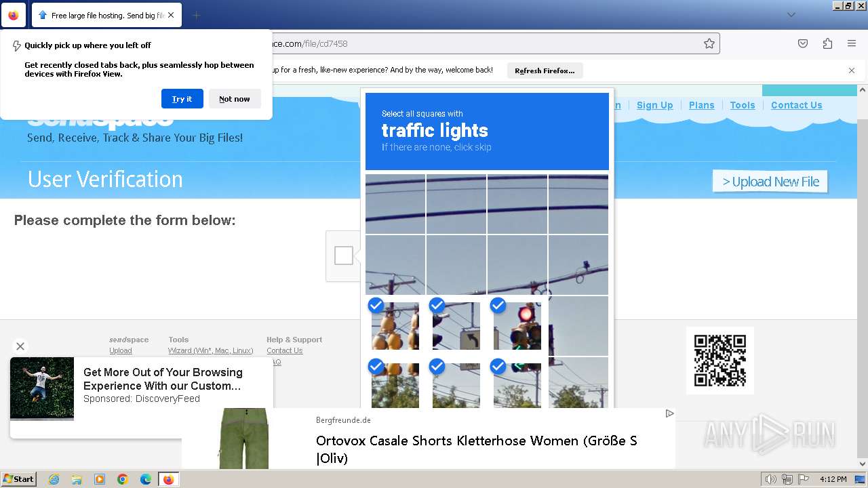Expand the list all tabs arrow
Image resolution: width=868 pixels, height=488 pixels.
791,15
